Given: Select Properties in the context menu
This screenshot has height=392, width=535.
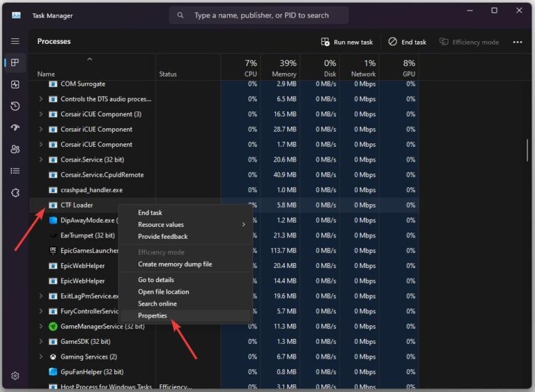Looking at the screenshot, I should 153,315.
